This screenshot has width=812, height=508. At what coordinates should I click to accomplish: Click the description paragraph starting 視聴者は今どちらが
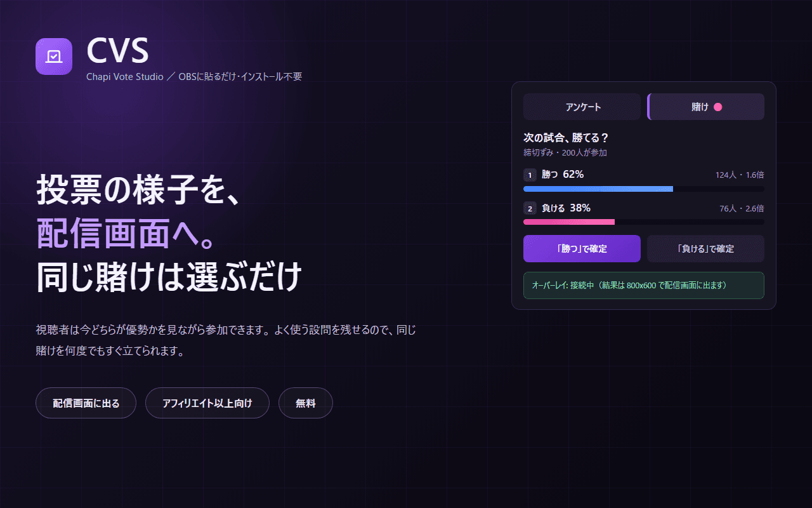pos(226,340)
